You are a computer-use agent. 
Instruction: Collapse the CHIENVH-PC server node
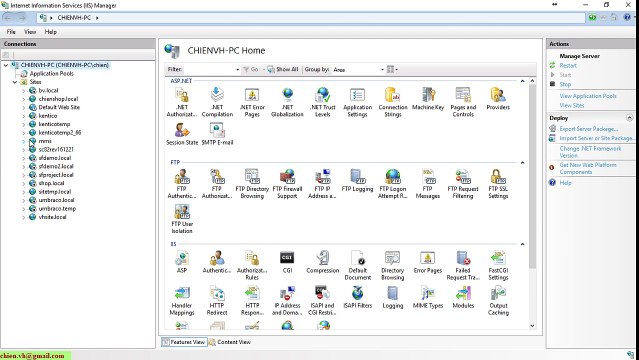6,65
